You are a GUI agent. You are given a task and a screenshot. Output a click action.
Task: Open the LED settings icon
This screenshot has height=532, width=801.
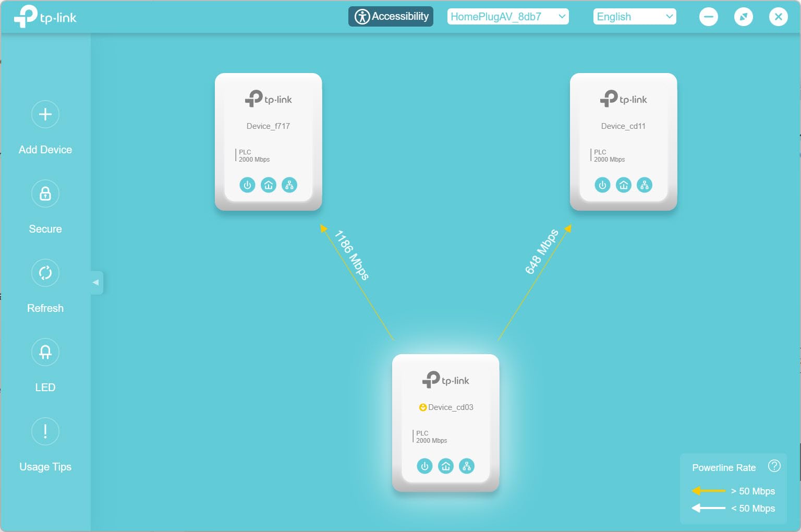click(45, 352)
